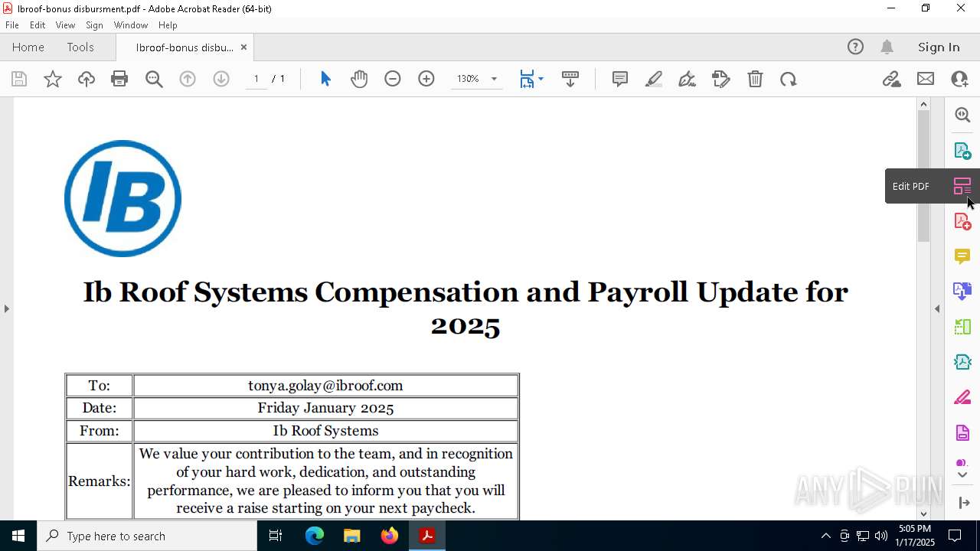980x551 pixels.
Task: Share a link to this file
Action: [x=891, y=79]
